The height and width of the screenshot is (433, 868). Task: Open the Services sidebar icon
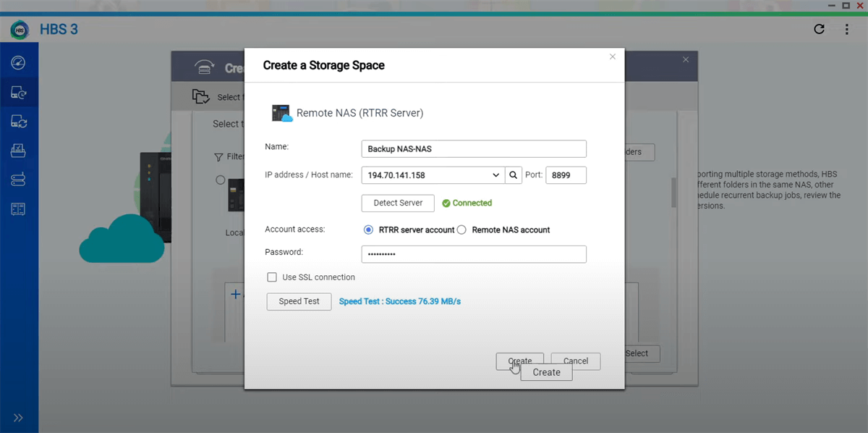[19, 209]
